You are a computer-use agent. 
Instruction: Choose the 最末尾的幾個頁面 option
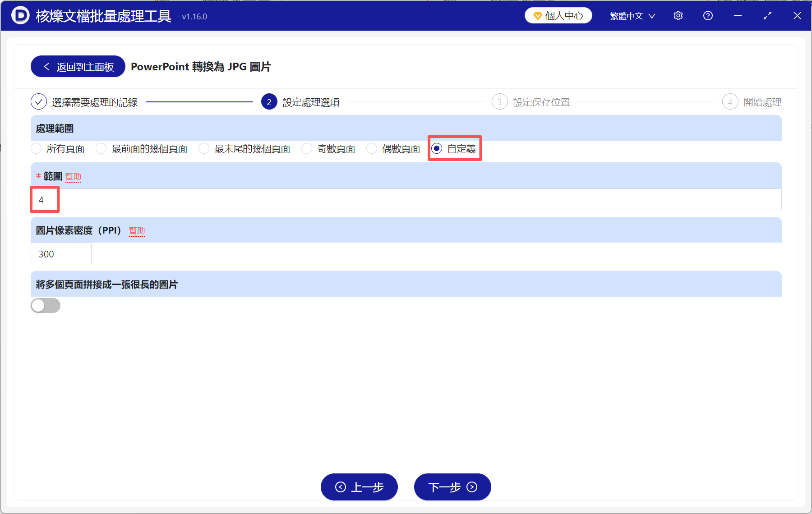coord(204,148)
